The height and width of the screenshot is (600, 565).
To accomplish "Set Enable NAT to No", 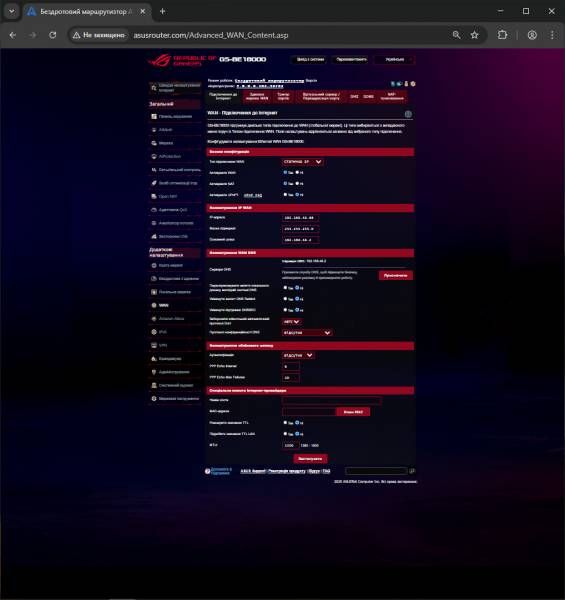I will (297, 184).
